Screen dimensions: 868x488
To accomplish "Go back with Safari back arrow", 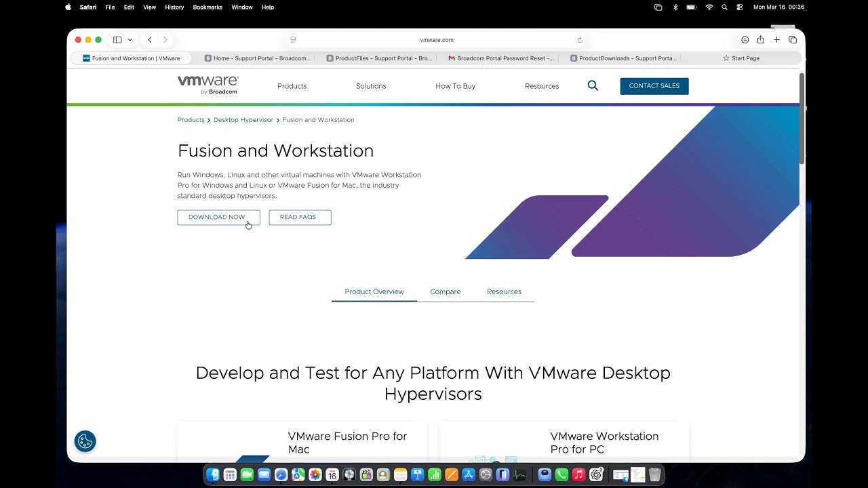I will [150, 40].
